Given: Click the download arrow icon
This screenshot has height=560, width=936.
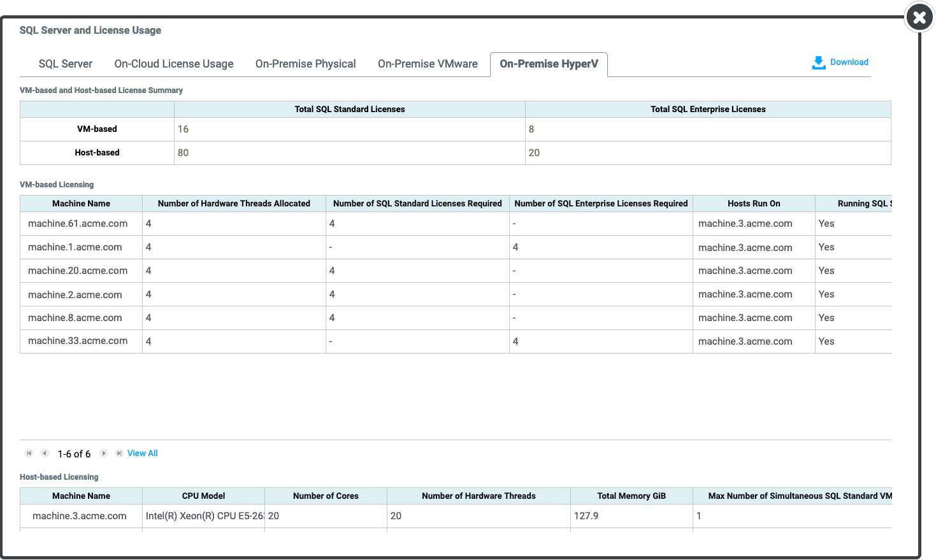Looking at the screenshot, I should click(x=819, y=62).
